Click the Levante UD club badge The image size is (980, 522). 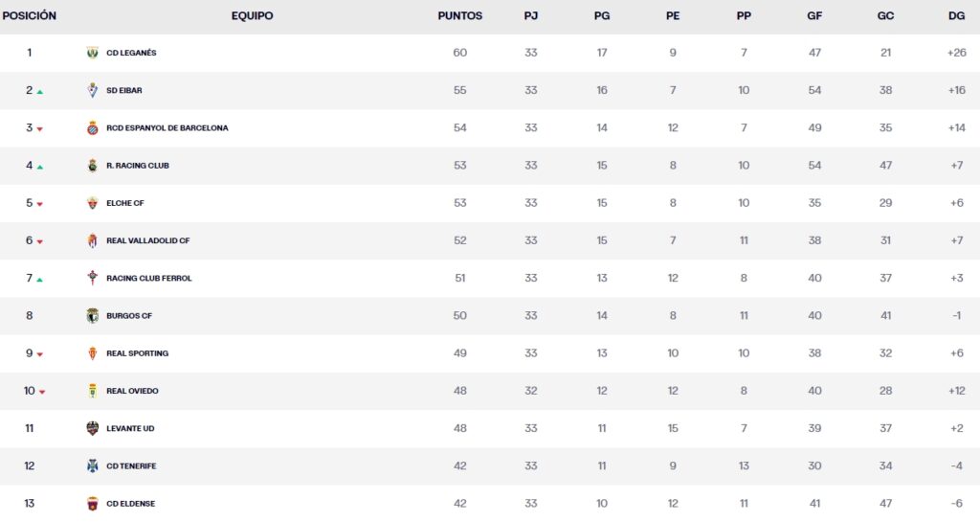click(93, 428)
